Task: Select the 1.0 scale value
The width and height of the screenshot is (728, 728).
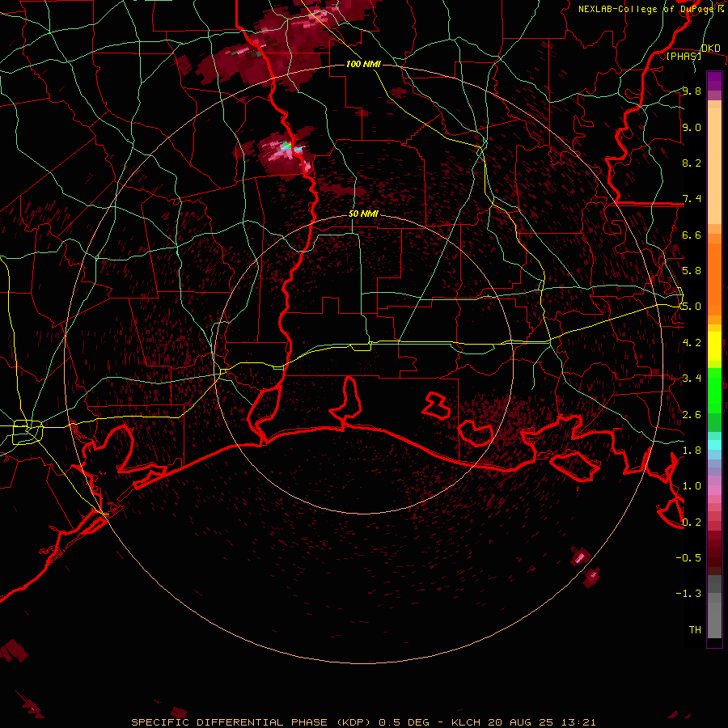Action: click(x=692, y=486)
